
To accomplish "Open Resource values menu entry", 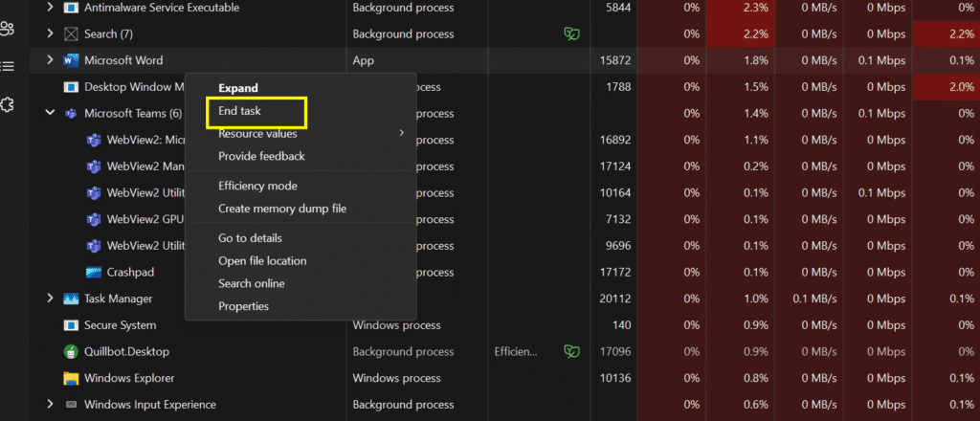I will (x=257, y=134).
